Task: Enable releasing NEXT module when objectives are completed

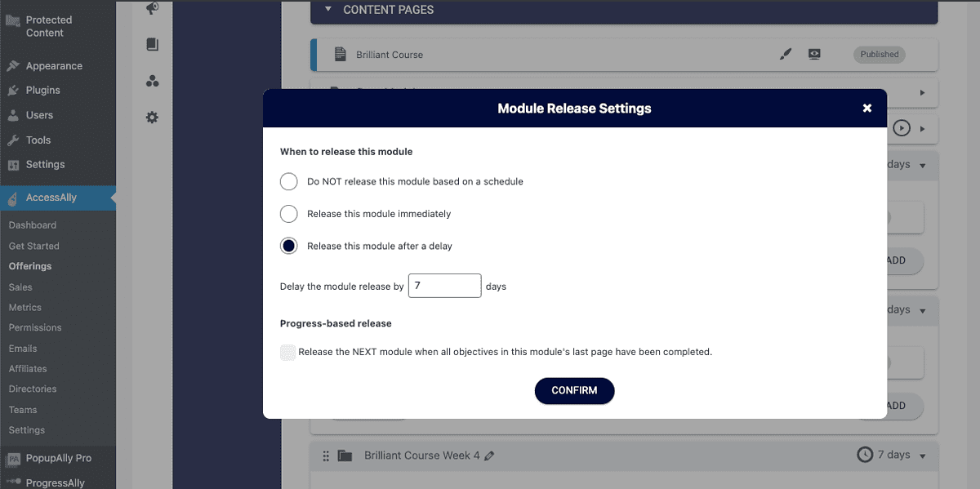Action: point(287,352)
